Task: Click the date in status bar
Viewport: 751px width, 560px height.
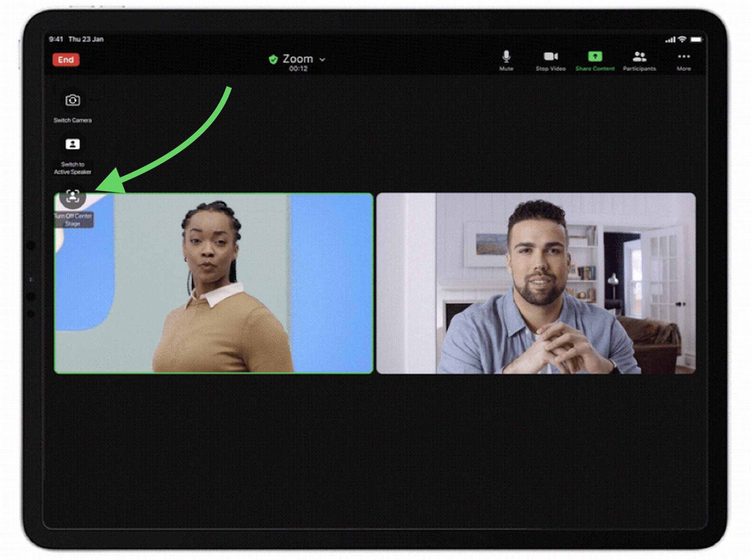Action: tap(86, 39)
